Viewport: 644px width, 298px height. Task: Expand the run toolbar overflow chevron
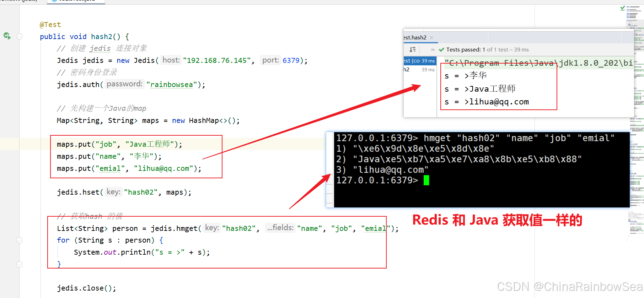pyautogui.click(x=433, y=50)
